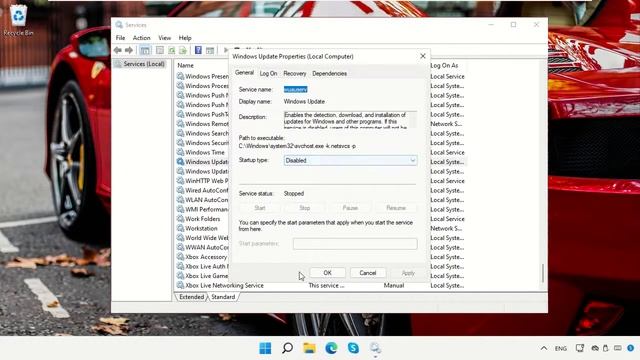This screenshot has width=640, height=360.
Task: Click the Apply button
Action: pos(408,273)
